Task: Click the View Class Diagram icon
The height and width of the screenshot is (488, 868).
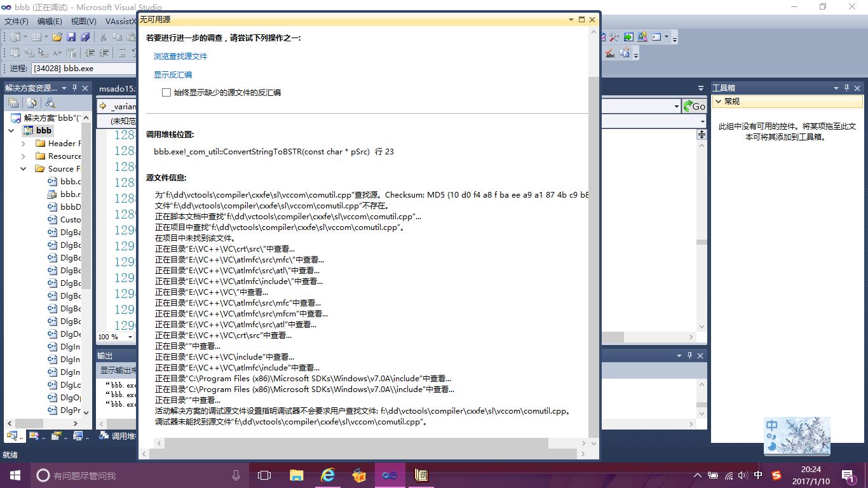Action: (x=50, y=103)
